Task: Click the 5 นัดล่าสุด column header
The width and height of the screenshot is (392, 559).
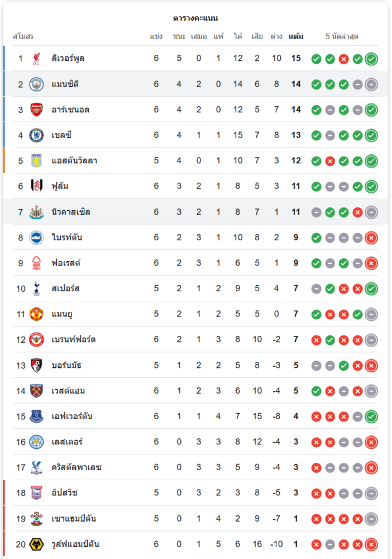Action: coord(342,36)
